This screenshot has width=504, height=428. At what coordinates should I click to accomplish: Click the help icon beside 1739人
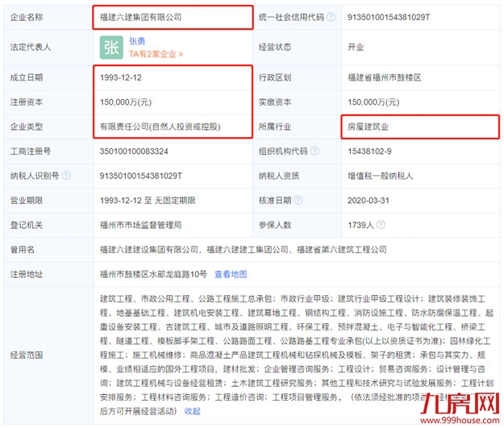381,225
